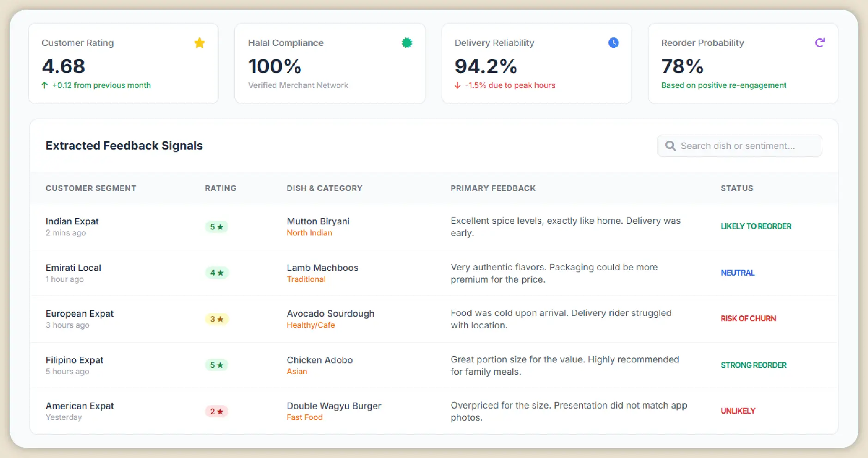Click the 5-star rating badge for Indian Expat
Screen dimensions: 868x458
click(x=216, y=227)
